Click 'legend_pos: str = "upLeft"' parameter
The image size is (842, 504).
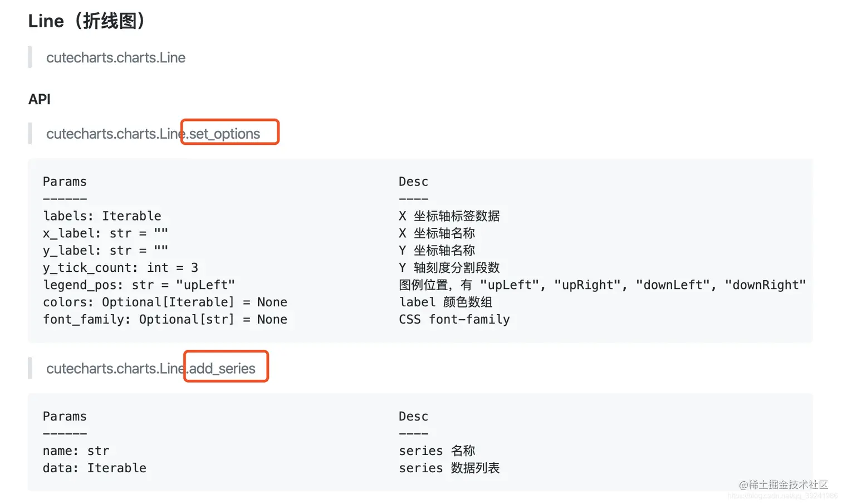tap(139, 285)
